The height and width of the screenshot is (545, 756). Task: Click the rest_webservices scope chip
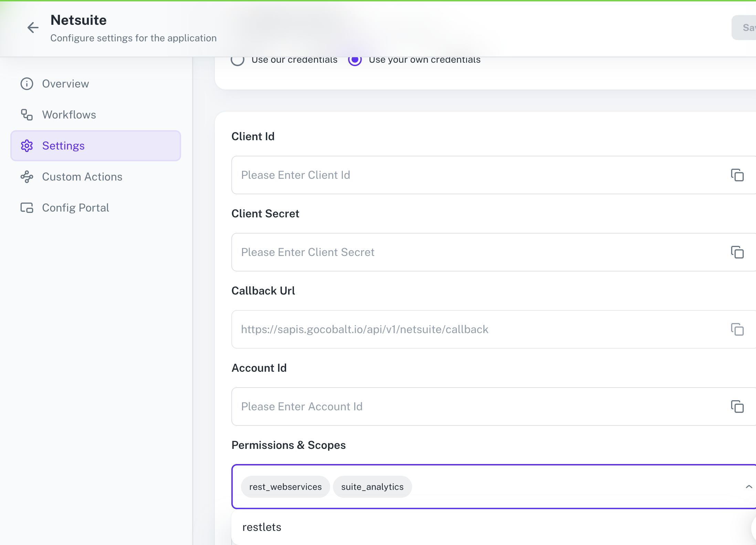(x=285, y=487)
